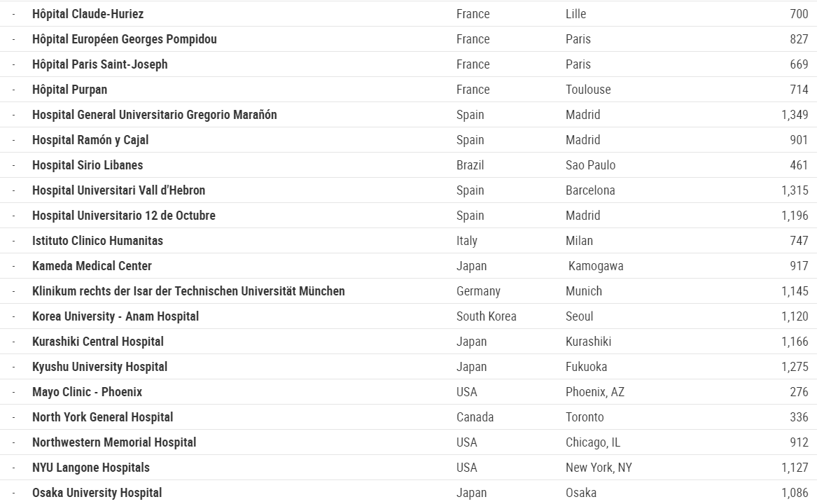Select the Mayo Clinic - Phoenix row title
The image size is (831, 504).
point(88,392)
